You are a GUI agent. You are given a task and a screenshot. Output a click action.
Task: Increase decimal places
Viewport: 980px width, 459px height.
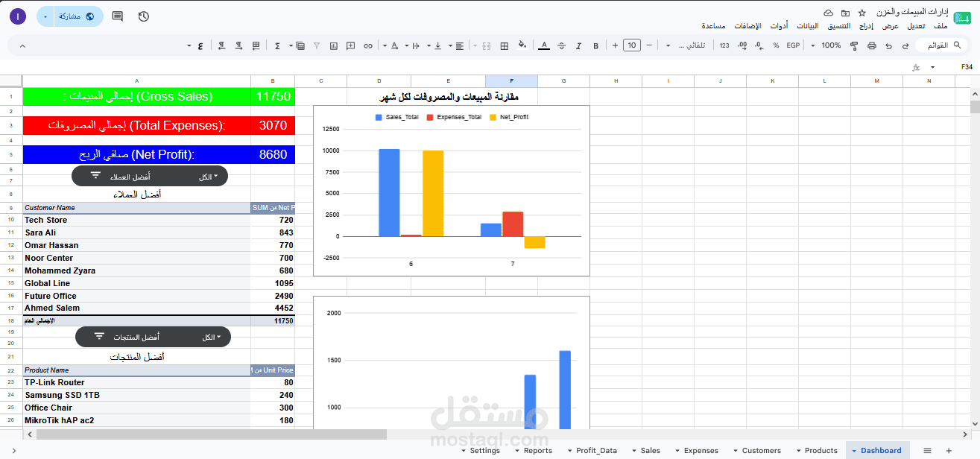point(742,45)
